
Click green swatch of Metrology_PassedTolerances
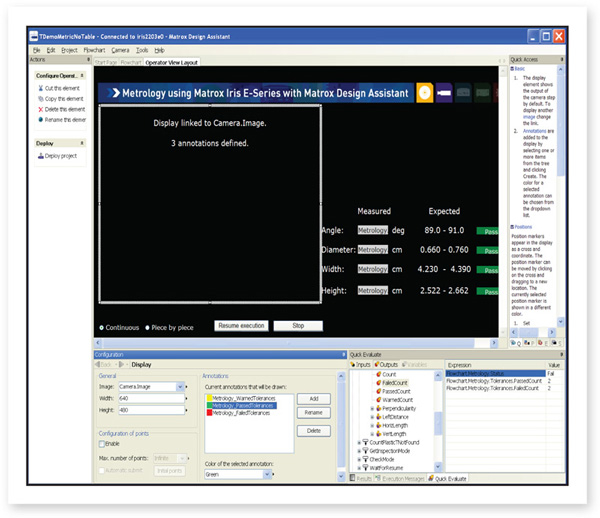pos(209,406)
